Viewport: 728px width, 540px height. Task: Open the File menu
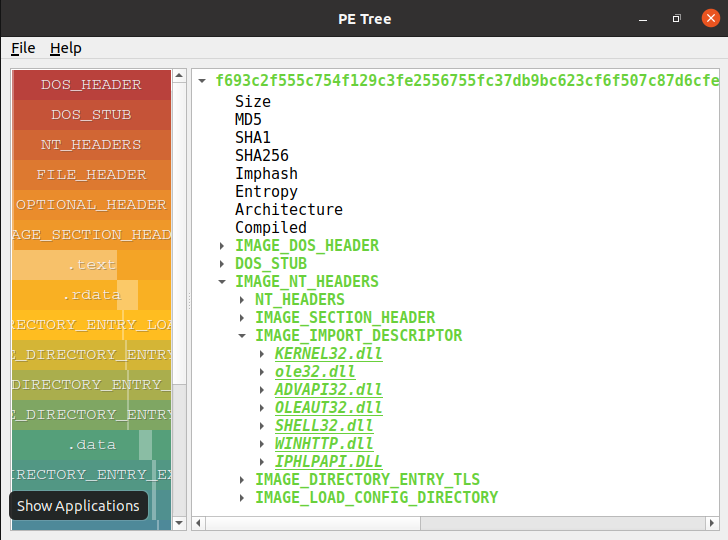pyautogui.click(x=23, y=48)
